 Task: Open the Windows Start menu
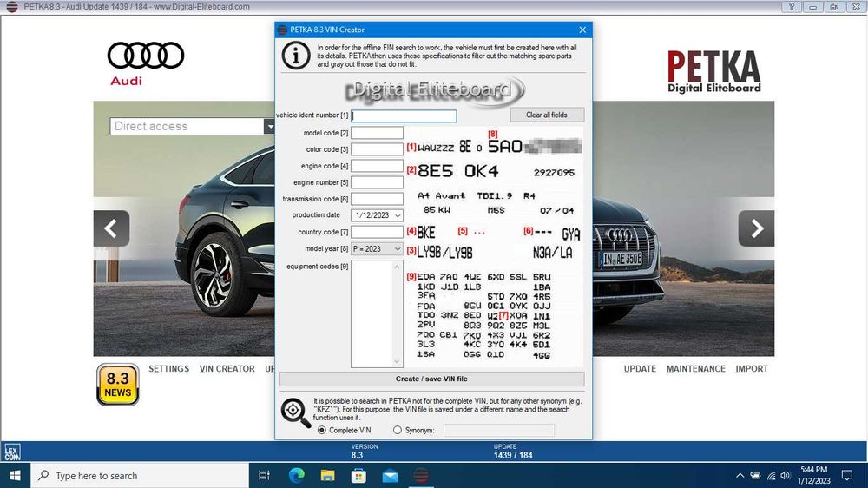tap(15, 475)
